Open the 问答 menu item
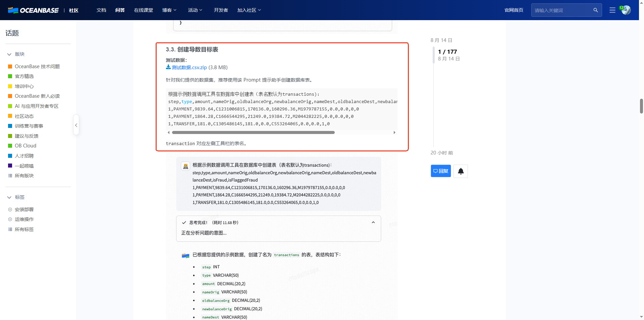Image resolution: width=644 pixels, height=320 pixels. pos(120,10)
